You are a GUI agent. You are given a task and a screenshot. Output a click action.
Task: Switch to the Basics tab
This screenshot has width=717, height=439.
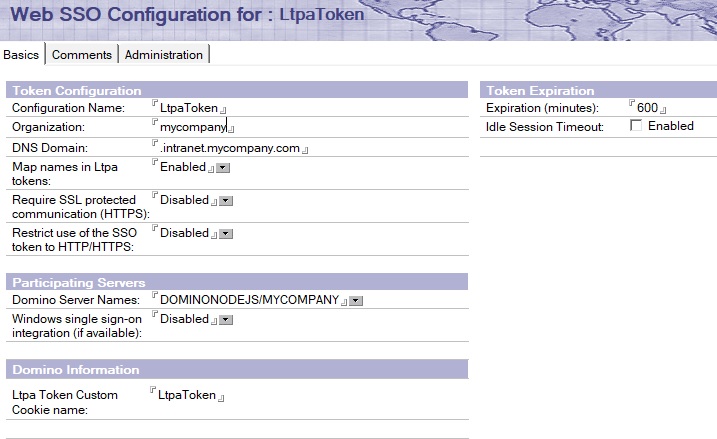point(22,55)
